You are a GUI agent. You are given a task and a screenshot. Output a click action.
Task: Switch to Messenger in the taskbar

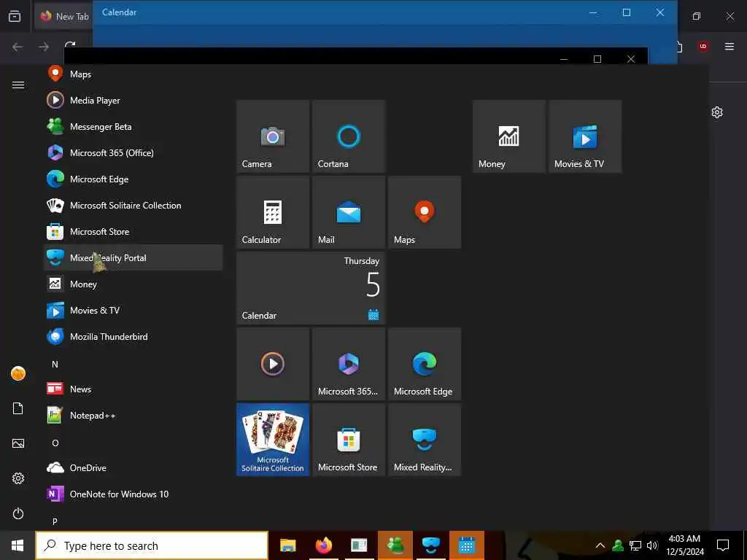coord(395,545)
